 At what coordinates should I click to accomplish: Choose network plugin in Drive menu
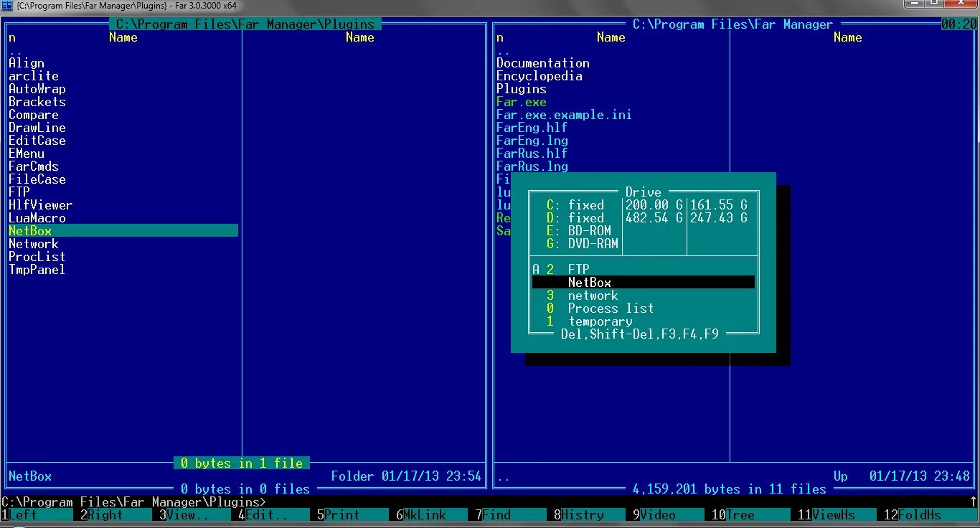pos(644,296)
